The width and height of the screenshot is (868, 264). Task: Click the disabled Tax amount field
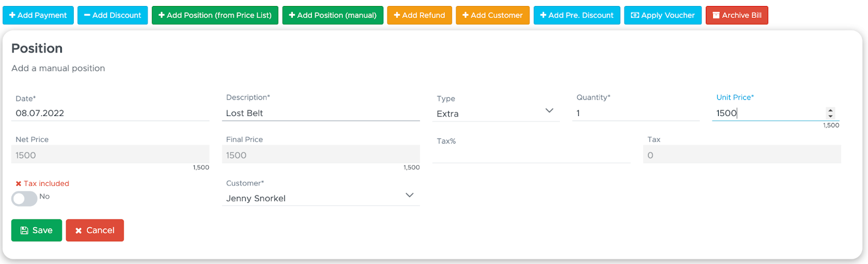742,154
